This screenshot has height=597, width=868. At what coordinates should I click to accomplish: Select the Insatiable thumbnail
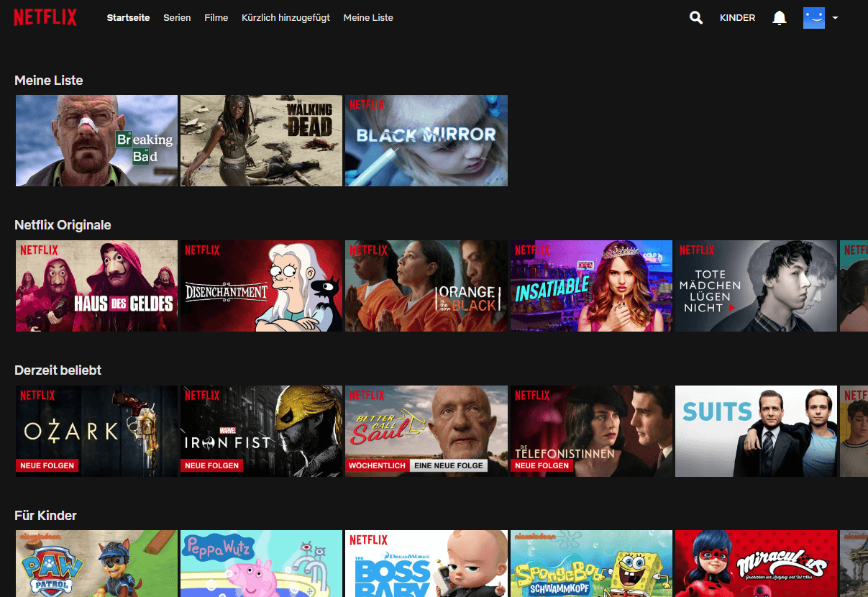pyautogui.click(x=591, y=286)
